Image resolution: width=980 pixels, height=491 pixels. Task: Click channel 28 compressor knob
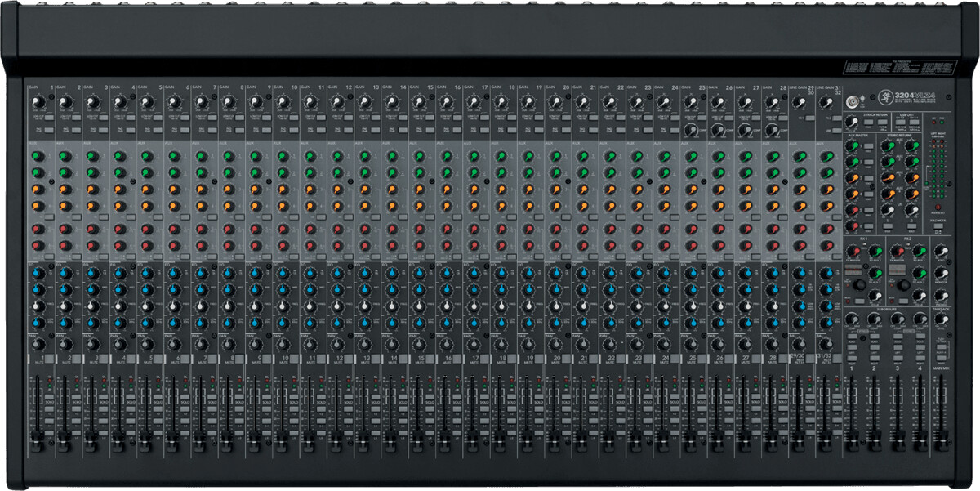pos(773,129)
